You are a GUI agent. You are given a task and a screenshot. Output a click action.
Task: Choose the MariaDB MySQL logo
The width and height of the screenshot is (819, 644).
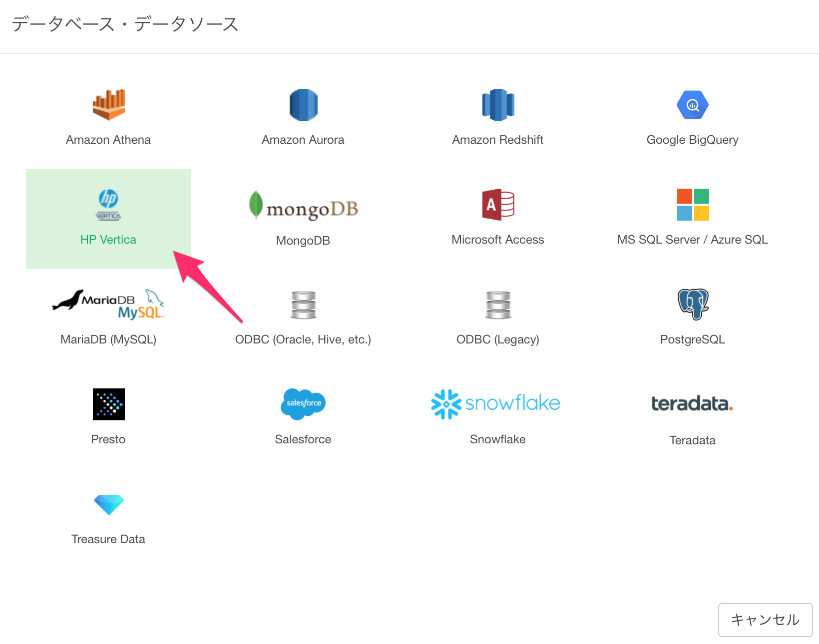(108, 305)
